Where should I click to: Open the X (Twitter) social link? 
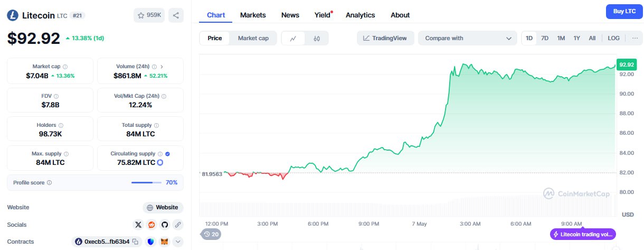pos(138,225)
